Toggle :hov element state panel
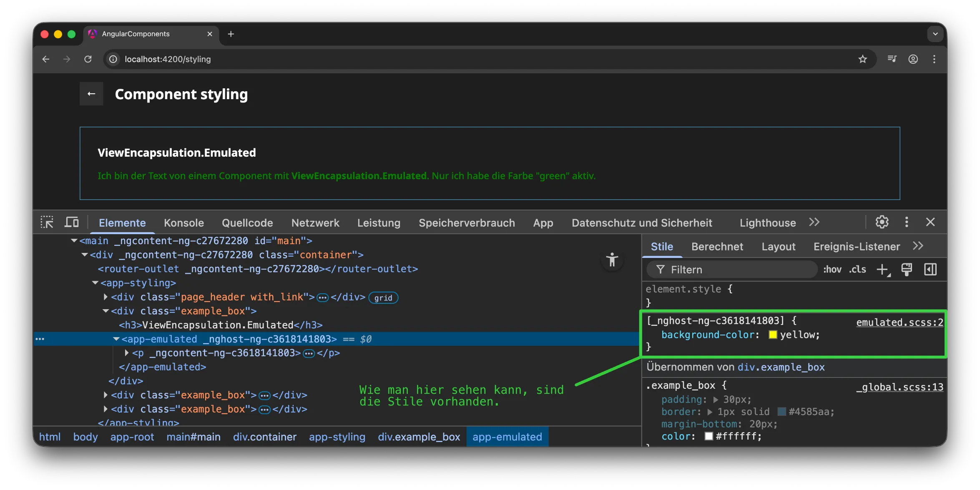This screenshot has width=980, height=490. pyautogui.click(x=832, y=270)
